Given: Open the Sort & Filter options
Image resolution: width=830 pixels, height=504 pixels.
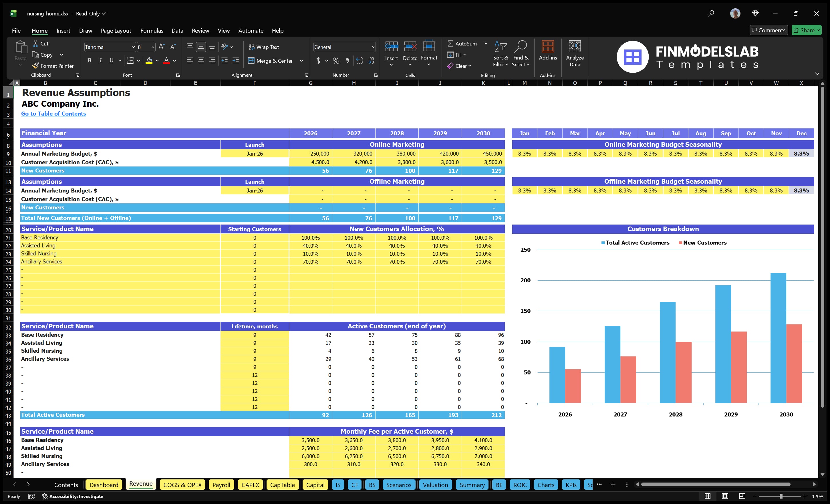Looking at the screenshot, I should pos(501,54).
